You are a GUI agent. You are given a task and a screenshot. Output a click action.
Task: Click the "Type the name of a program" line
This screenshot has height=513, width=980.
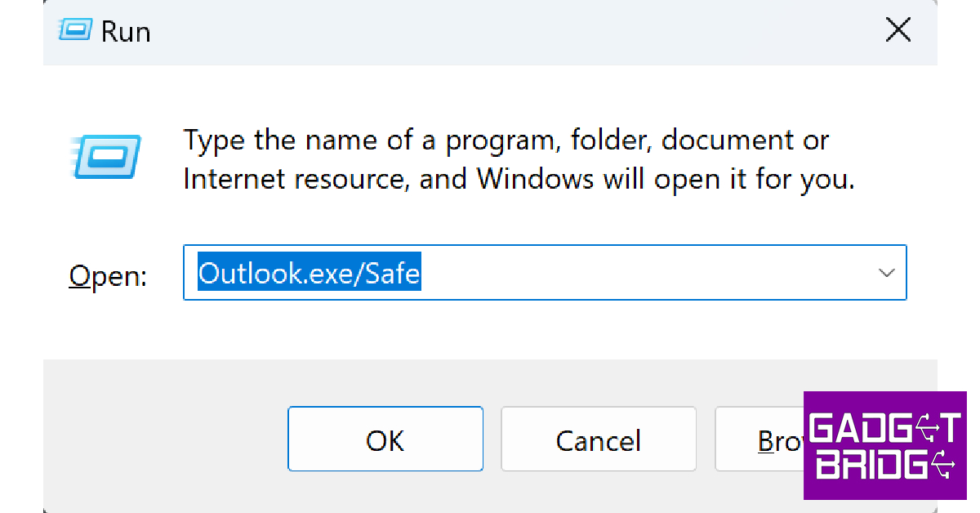pos(506,140)
